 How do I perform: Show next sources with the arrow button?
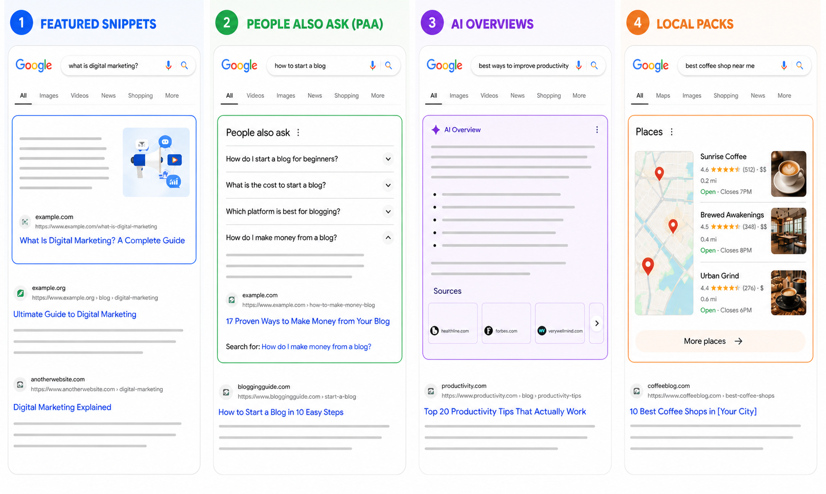(596, 323)
